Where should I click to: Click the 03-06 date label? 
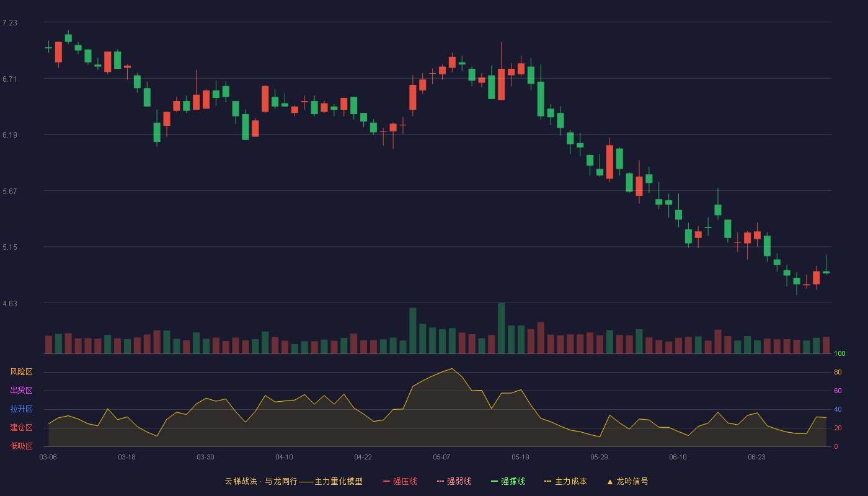coord(48,457)
